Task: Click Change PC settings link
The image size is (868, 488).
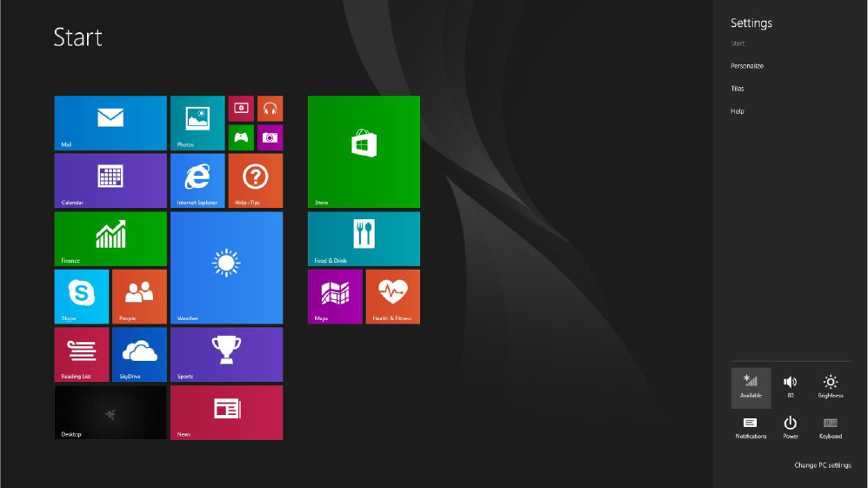Action: (x=823, y=465)
